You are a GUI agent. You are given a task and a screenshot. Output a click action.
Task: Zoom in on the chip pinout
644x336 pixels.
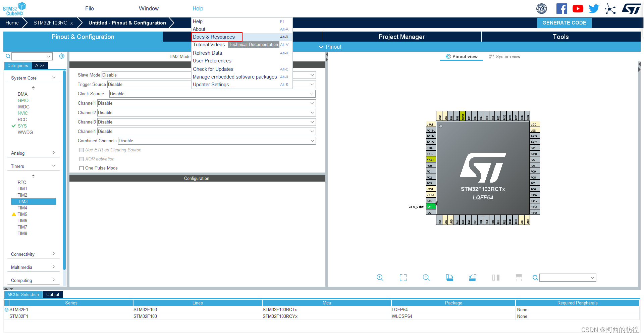point(380,278)
